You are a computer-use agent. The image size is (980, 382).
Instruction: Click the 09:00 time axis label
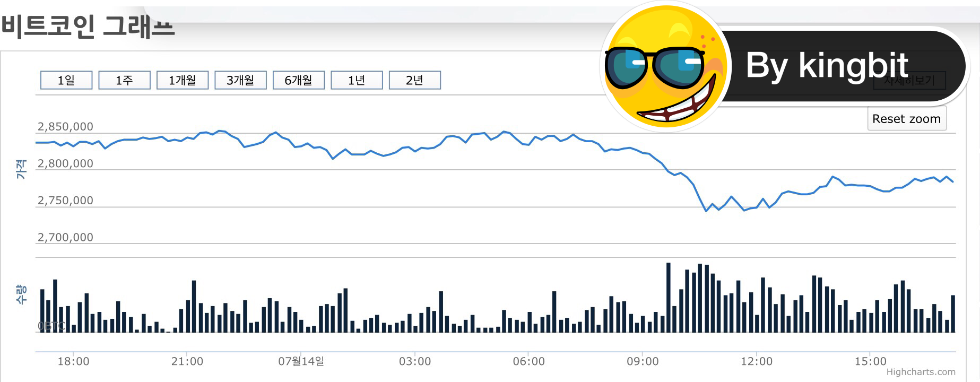643,361
